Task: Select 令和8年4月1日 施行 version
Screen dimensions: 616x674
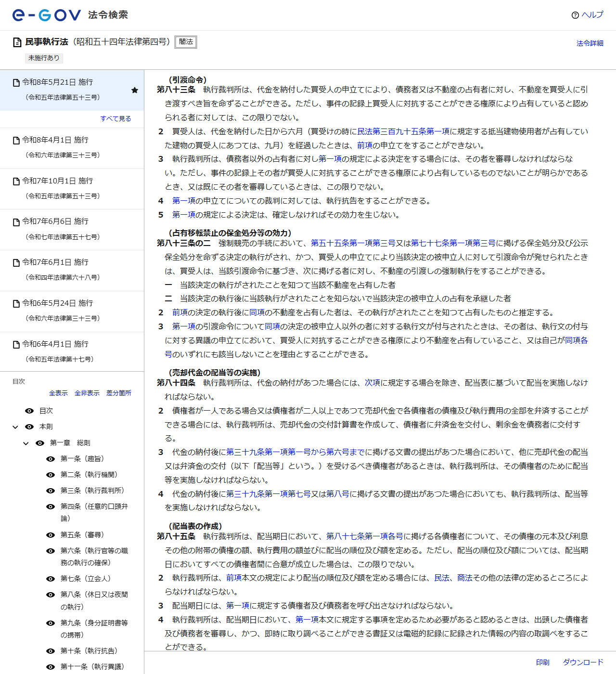Action: (x=72, y=148)
